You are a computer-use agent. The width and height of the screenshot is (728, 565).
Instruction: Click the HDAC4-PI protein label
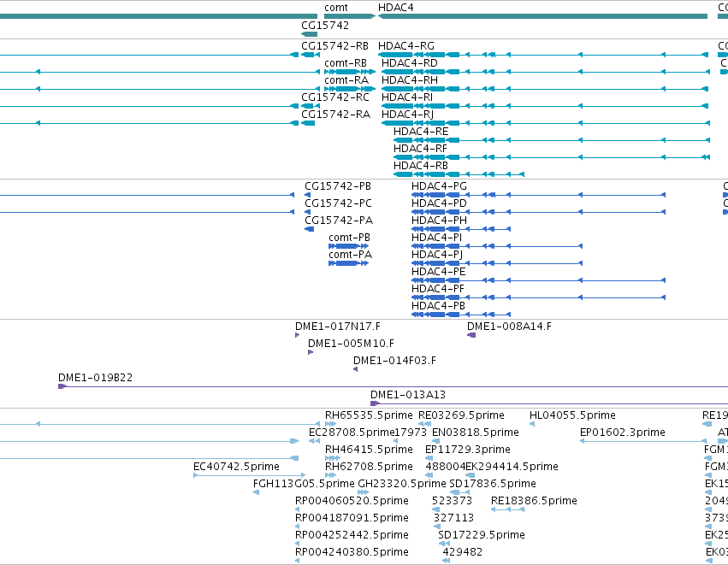(437, 238)
